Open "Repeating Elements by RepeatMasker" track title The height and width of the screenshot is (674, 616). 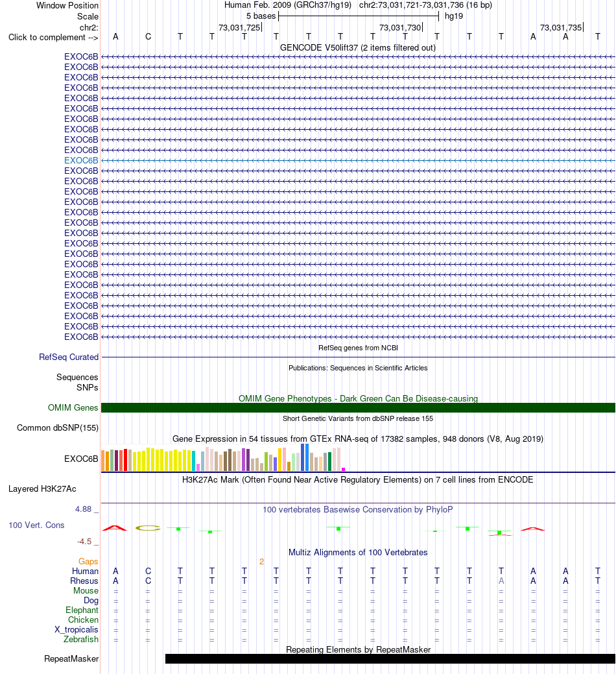click(358, 649)
